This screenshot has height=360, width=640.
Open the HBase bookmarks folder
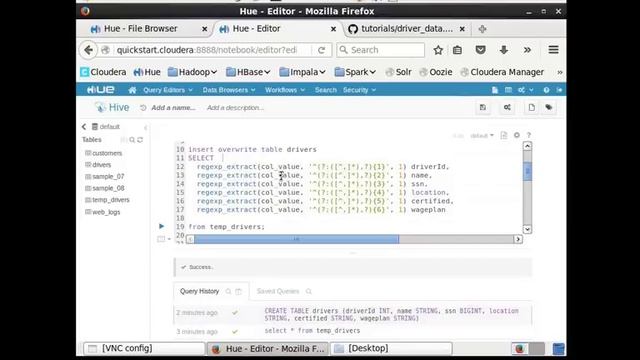pos(248,72)
